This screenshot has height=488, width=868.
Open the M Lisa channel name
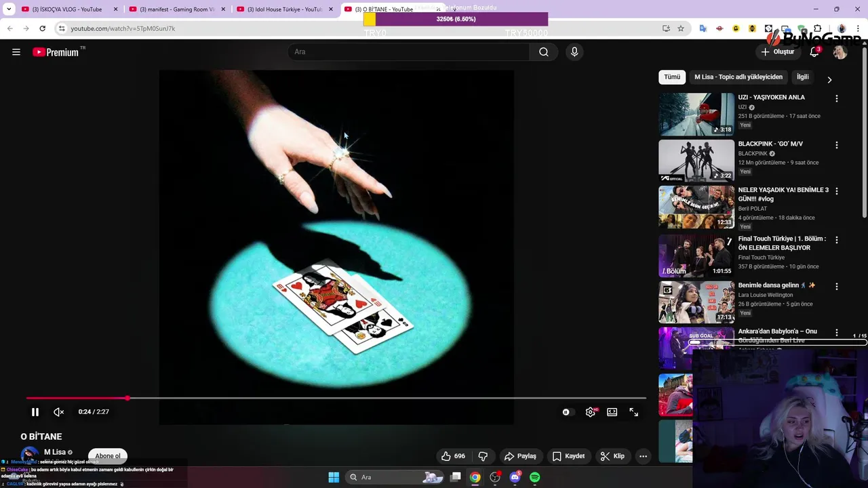(55, 452)
